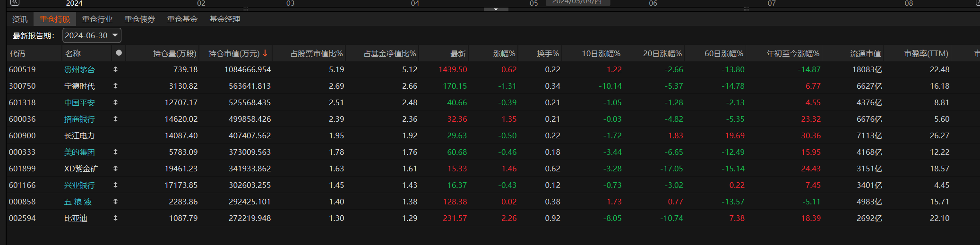
Task: Click stock code 600900
Action: click(22, 135)
